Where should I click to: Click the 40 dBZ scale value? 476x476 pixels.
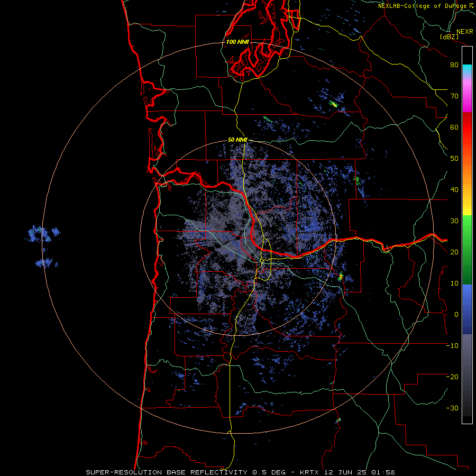454,190
